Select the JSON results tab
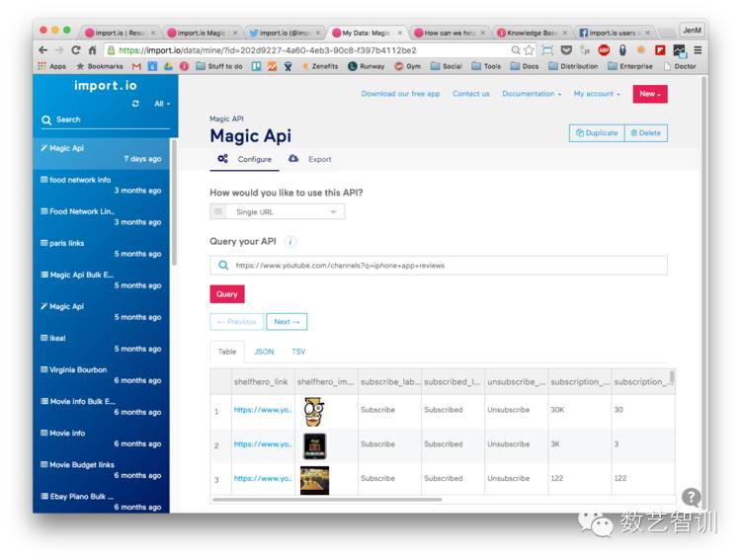The height and width of the screenshot is (560, 741). coord(264,352)
